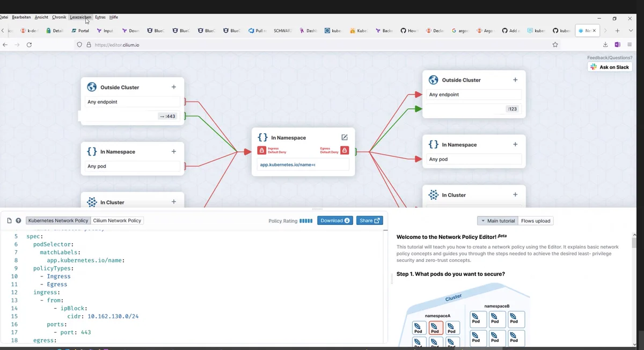Toggle the Ingress Default Deny lock
The width and height of the screenshot is (644, 350).
coord(262,151)
